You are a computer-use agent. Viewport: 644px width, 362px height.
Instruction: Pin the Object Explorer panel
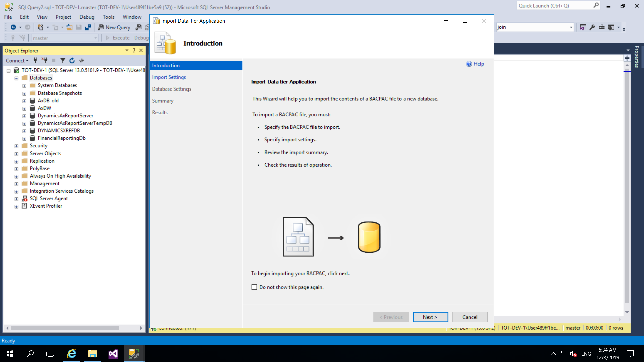[134, 50]
